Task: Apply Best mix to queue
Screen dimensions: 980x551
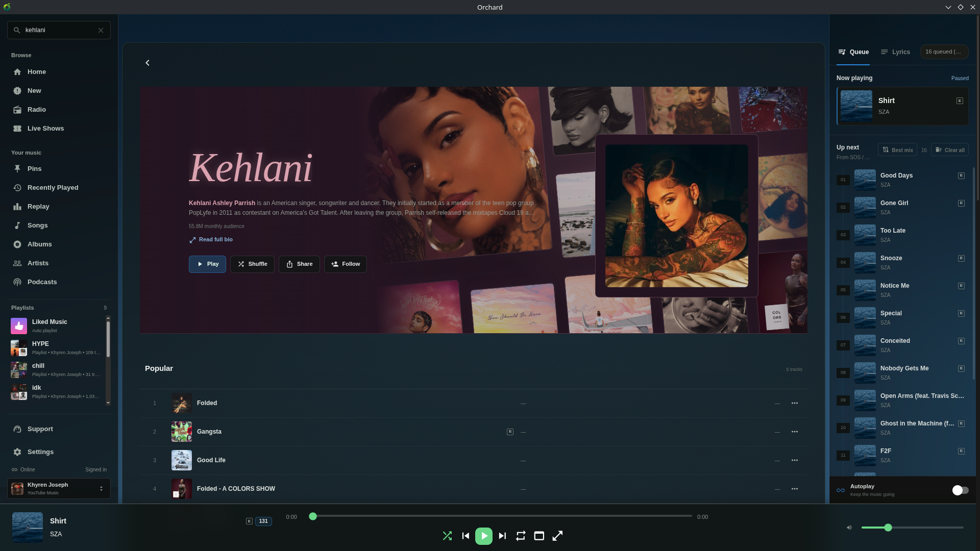Action: click(897, 150)
